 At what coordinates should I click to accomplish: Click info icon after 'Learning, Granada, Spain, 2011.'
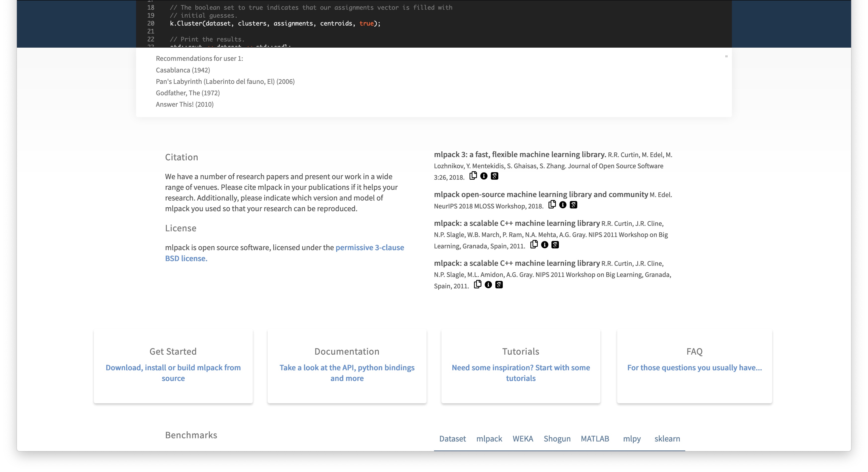[x=544, y=245]
